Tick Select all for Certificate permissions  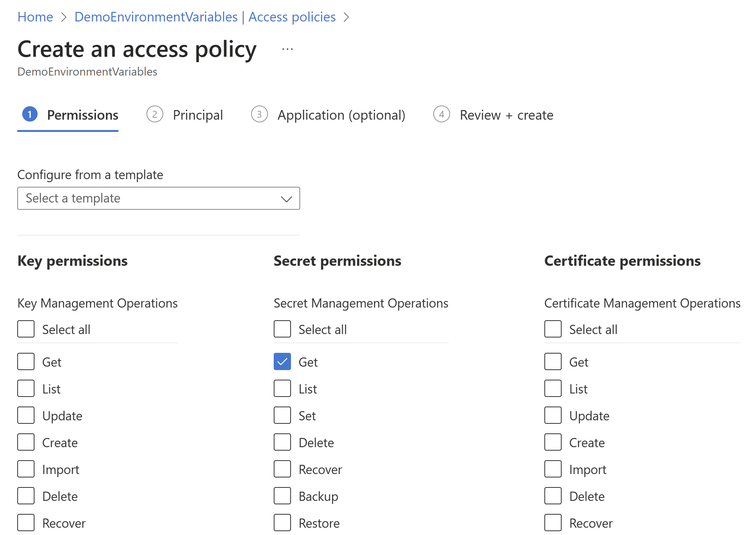pyautogui.click(x=553, y=329)
